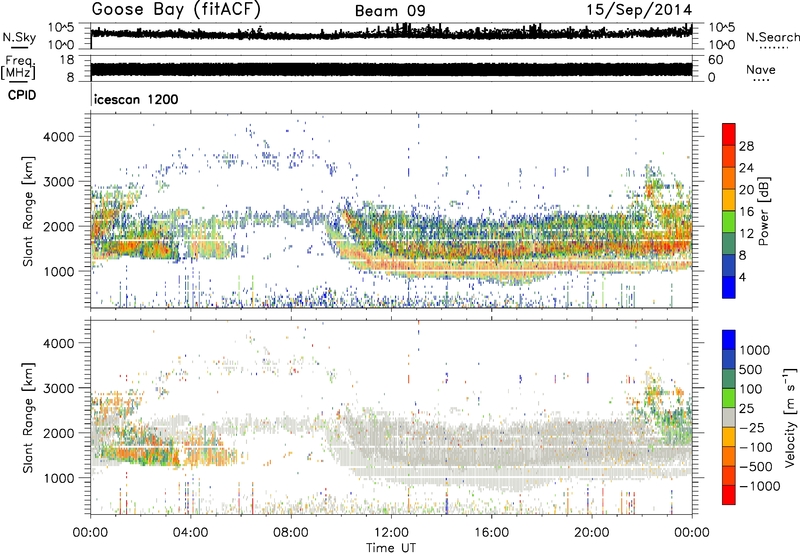Click '1000' on the velocity panel axis
The width and height of the screenshot is (800, 554).
point(59,478)
